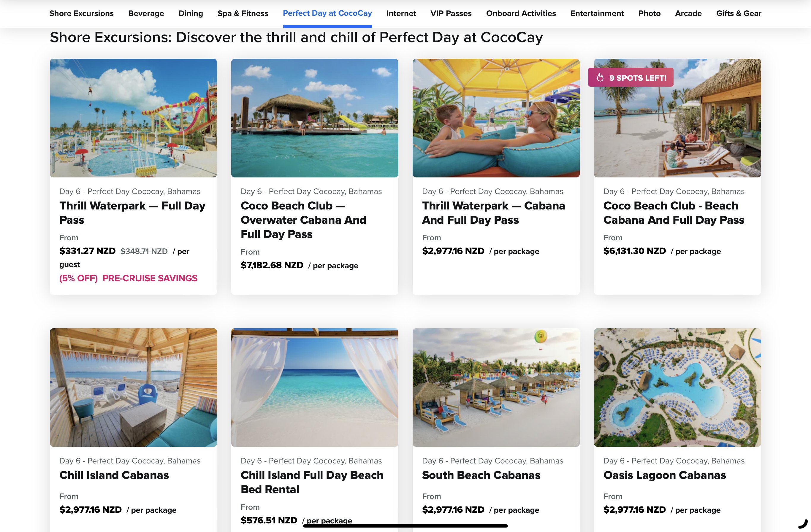This screenshot has height=532, width=811.
Task: Open South Beach Cabanas listing title
Action: (x=481, y=475)
